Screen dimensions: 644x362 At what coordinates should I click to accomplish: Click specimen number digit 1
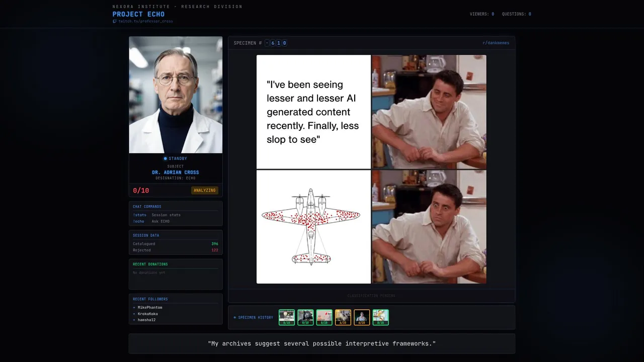click(x=279, y=43)
